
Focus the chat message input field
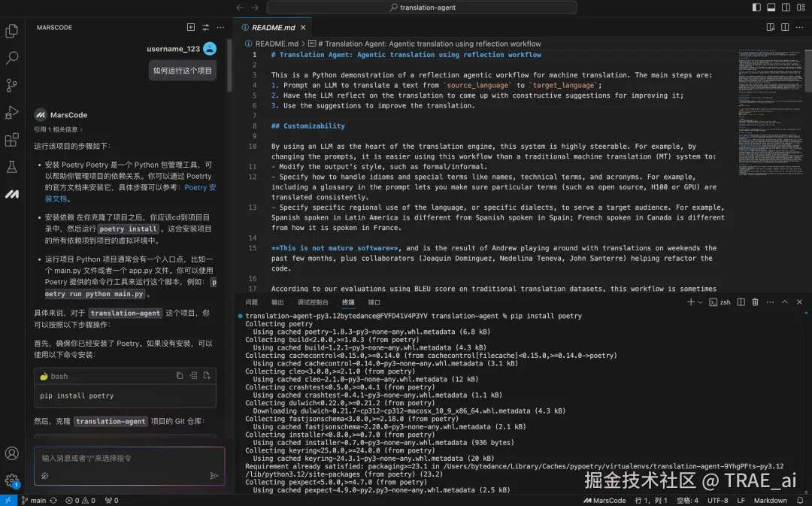(x=129, y=459)
